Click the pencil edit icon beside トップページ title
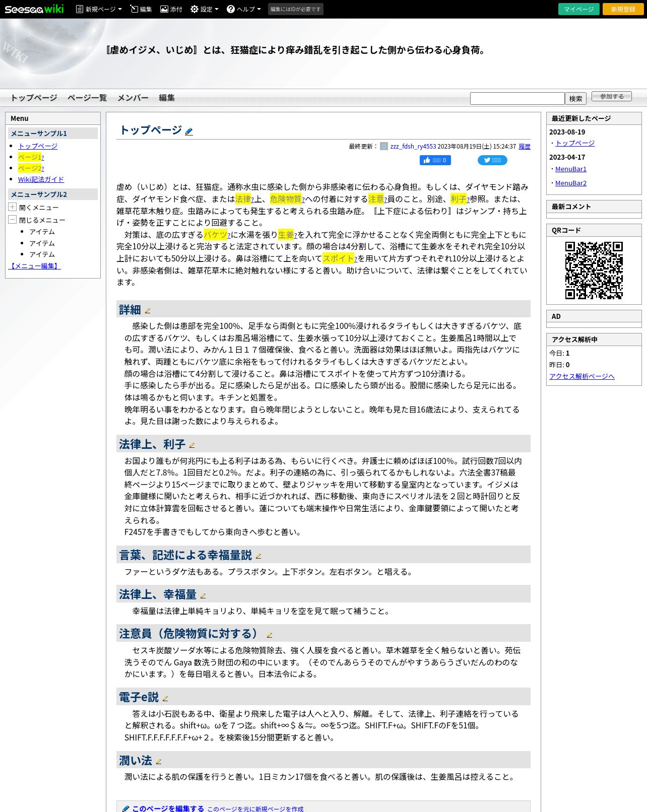Screen dimensions: 647x812 point(189,131)
